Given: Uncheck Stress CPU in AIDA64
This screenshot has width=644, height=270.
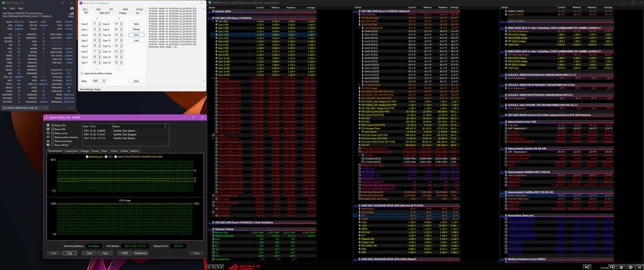Looking at the screenshot, I should tap(53, 125).
